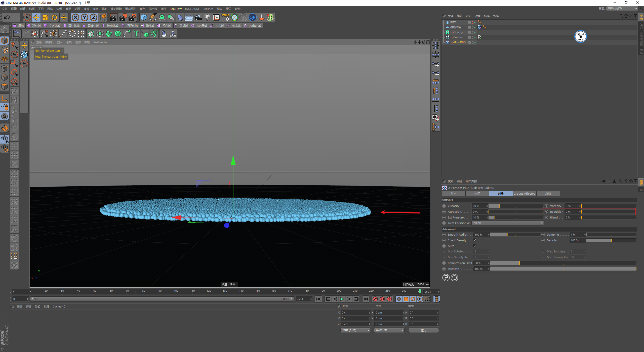
Task: Open the 绝对尺寸 size dropdown
Action: point(389,330)
